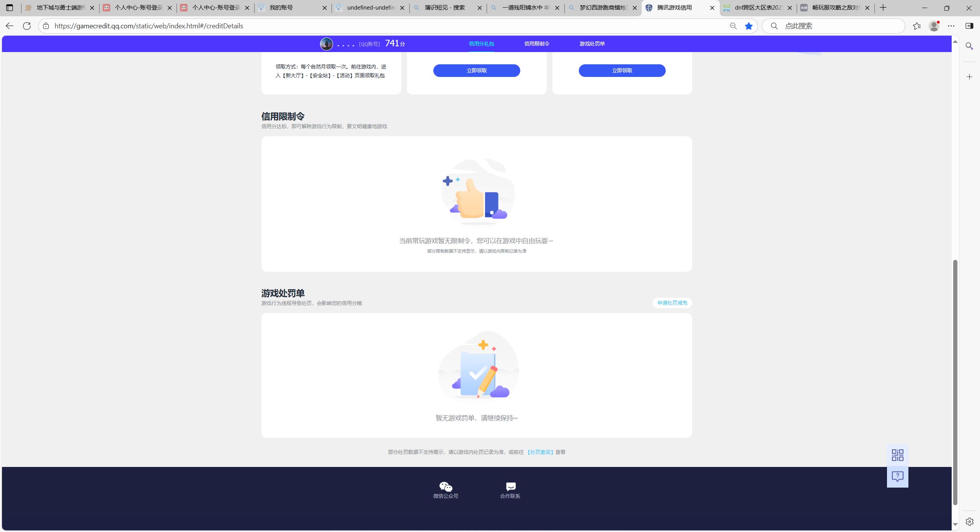The height and width of the screenshot is (532, 980).
Task: Click the QR code floating icon
Action: point(897,455)
